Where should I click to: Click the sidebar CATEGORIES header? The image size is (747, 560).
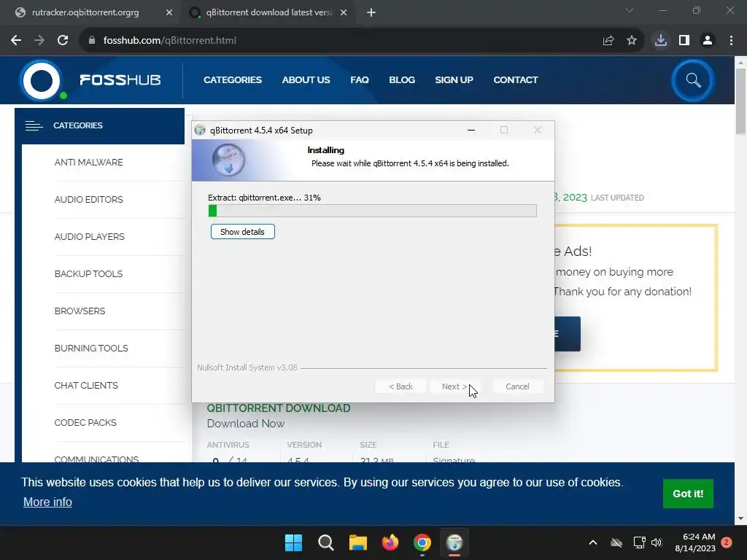click(99, 125)
